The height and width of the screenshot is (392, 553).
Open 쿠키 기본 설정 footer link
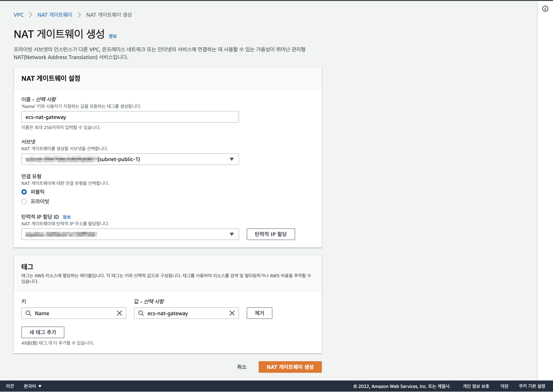coord(532,386)
